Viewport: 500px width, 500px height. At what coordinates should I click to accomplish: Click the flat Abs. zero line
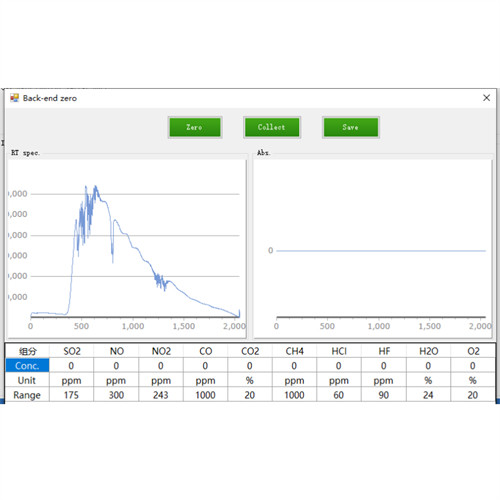[x=381, y=251]
